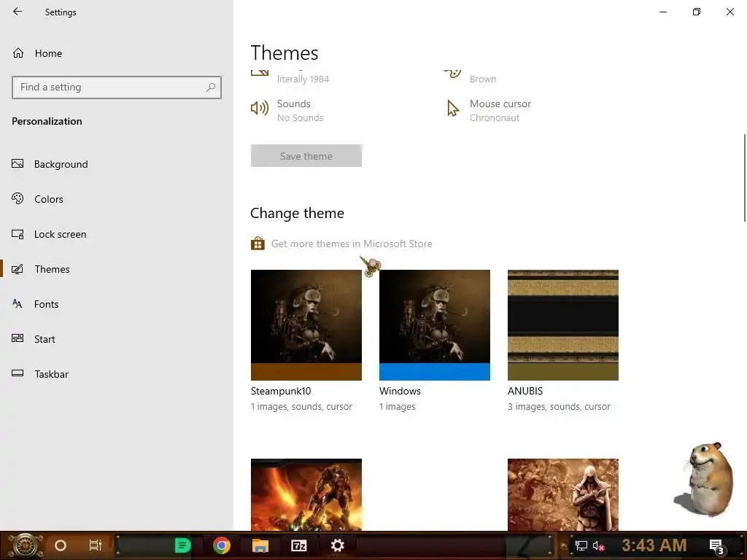Screen dimensions: 747x560
Task: Click the muted volume tray icon
Action: pos(598,546)
